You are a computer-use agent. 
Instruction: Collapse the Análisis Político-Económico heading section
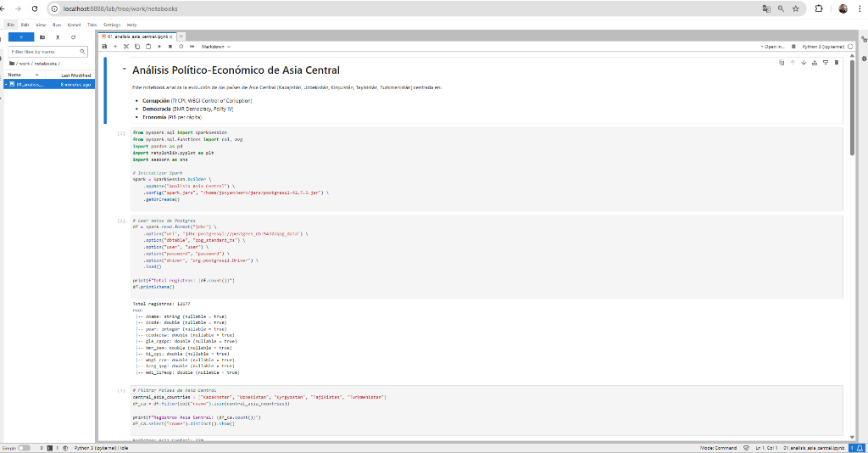[124, 70]
